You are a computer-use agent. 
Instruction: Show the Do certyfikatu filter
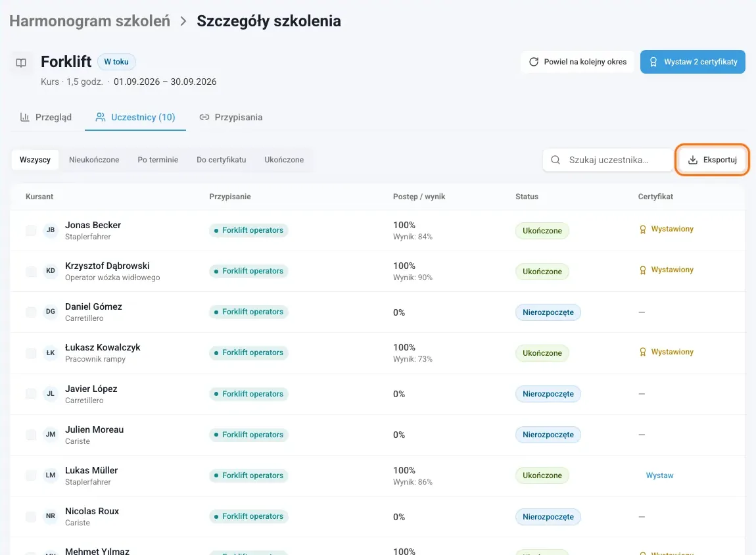point(222,160)
